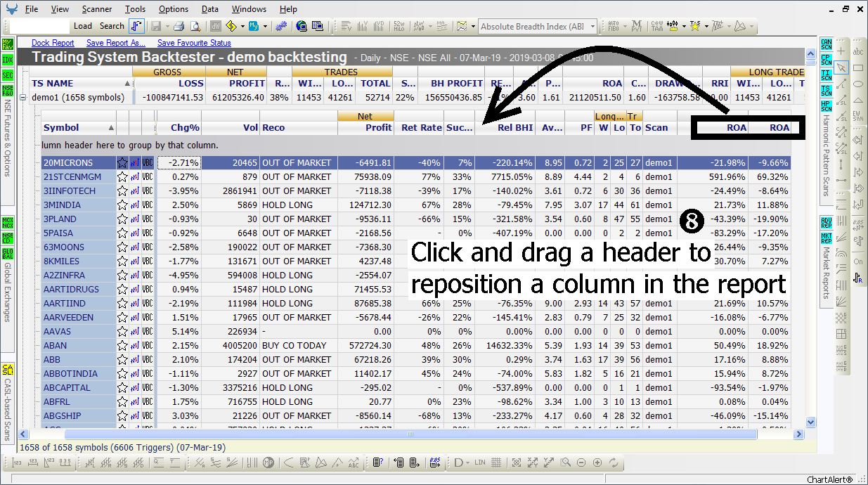Open the Harmonic Pattern Scans side tab
The width and height of the screenshot is (868, 485).
(x=826, y=155)
